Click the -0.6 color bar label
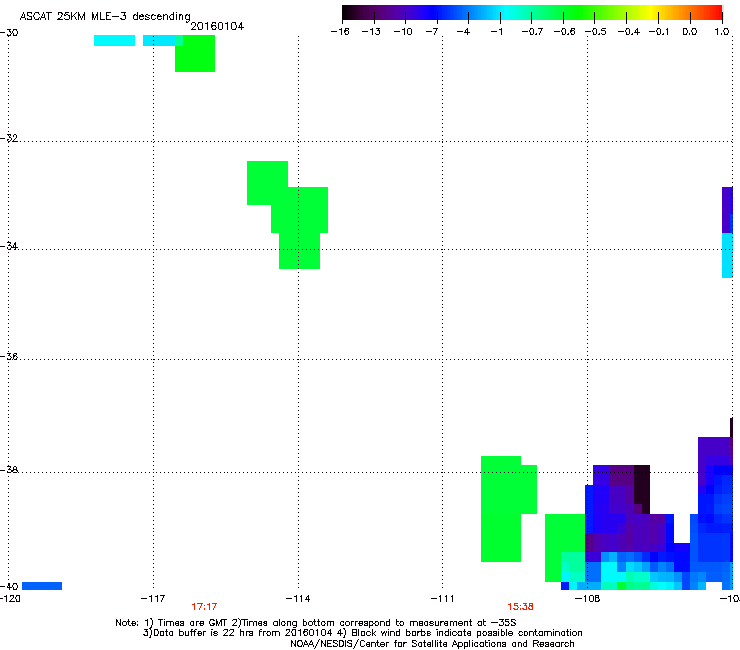 point(564,32)
